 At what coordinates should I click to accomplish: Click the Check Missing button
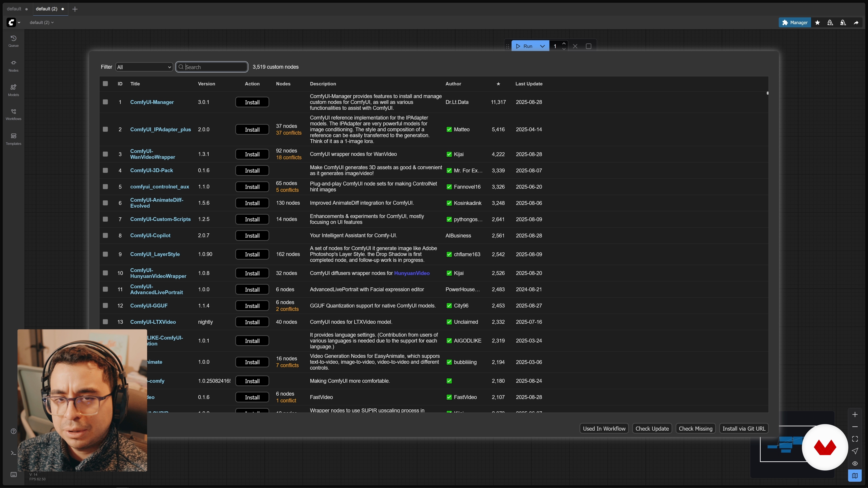point(696,429)
